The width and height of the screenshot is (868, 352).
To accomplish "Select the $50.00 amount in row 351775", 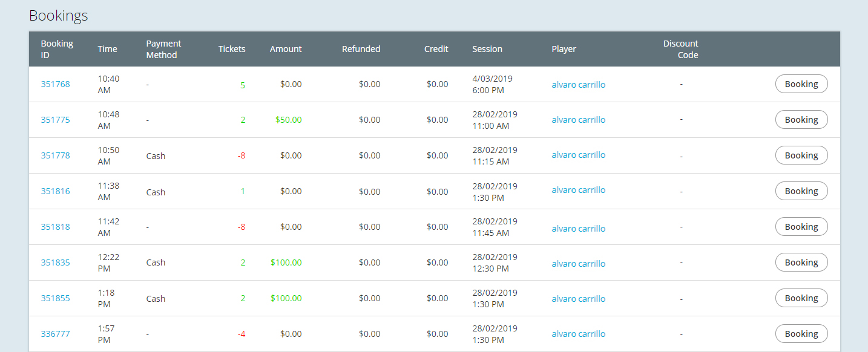I will (288, 120).
